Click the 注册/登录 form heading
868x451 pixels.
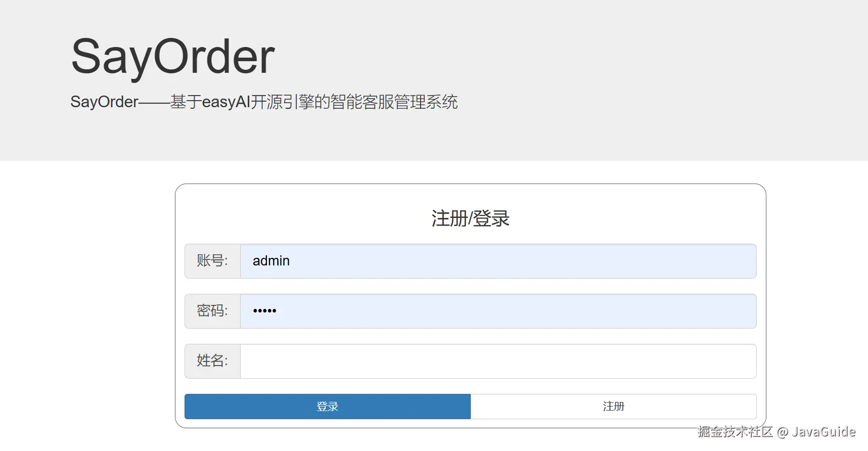click(470, 218)
